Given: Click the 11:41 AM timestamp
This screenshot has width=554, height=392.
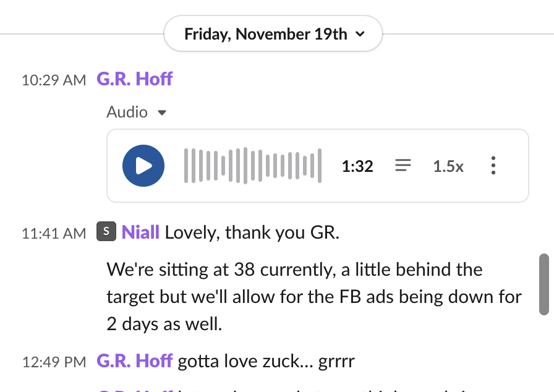Looking at the screenshot, I should 54,234.
